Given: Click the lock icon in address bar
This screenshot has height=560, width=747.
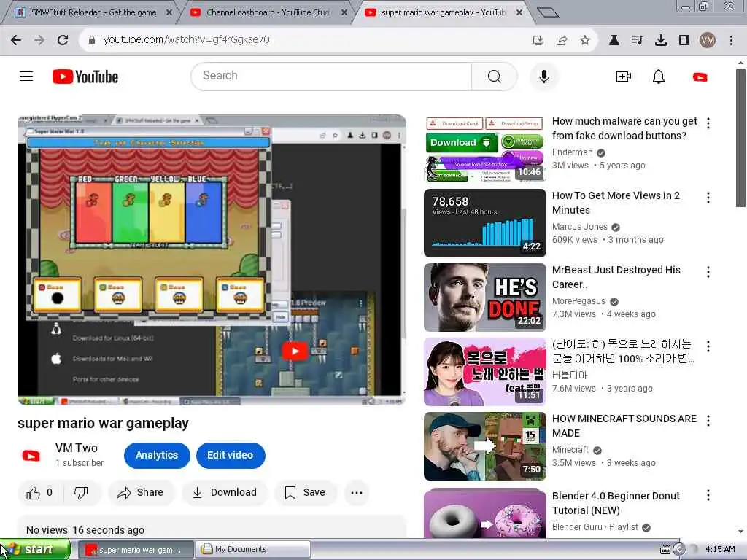Looking at the screenshot, I should pos(91,40).
